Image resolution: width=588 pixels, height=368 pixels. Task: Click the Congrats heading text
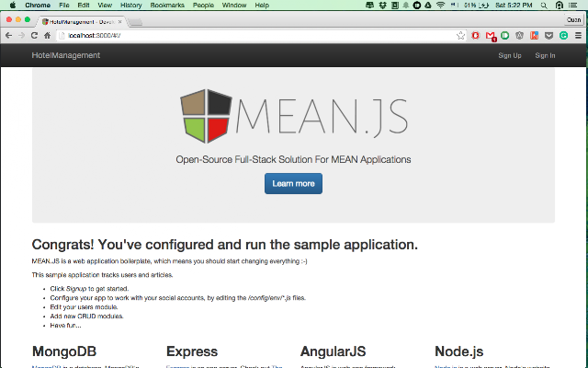224,245
